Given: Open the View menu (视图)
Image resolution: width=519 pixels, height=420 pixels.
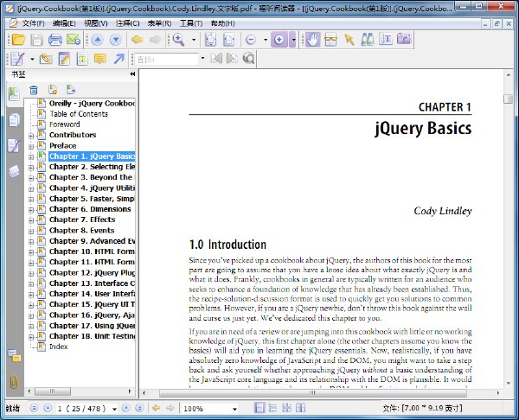Looking at the screenshot, I should click(x=96, y=23).
